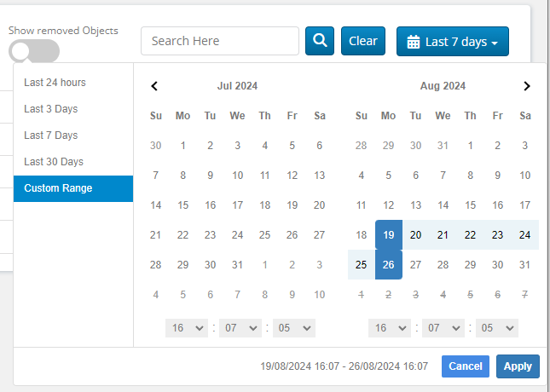550x392 pixels.
Task: Select August 26 in the right calendar
Action: click(x=389, y=265)
